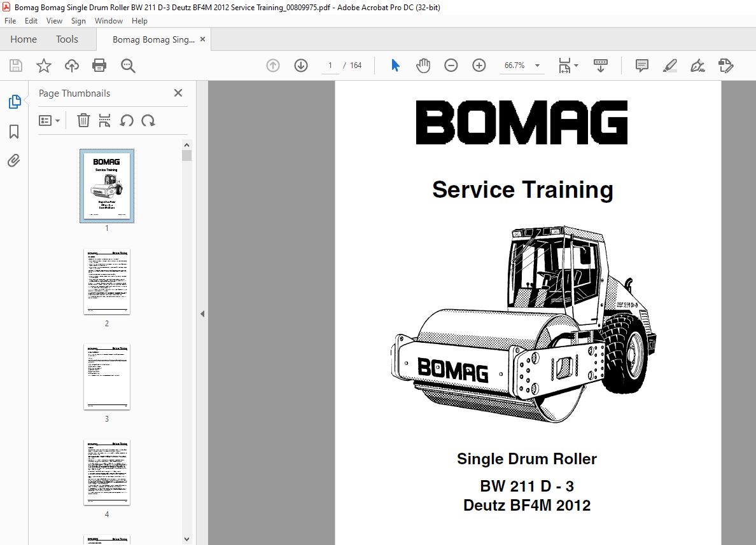Open the Bookmarks sidebar panel
Screen dimensions: 756x545
point(14,132)
